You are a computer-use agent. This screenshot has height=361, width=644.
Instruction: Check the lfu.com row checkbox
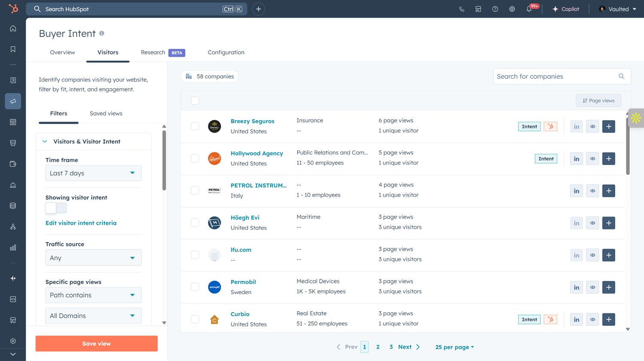point(195,255)
